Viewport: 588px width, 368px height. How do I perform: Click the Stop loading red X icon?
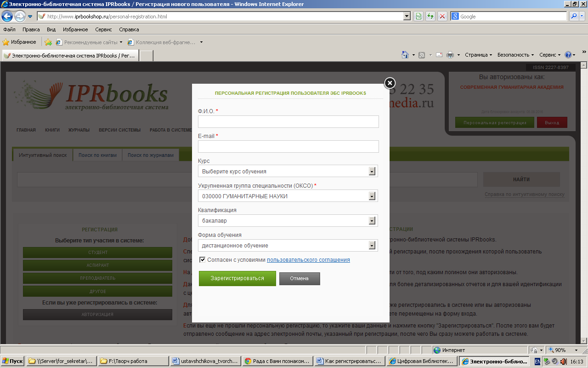click(442, 16)
